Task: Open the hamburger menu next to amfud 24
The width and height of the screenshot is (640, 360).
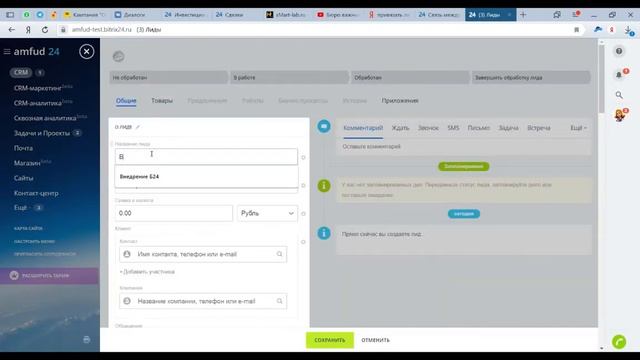Action: pyautogui.click(x=7, y=52)
